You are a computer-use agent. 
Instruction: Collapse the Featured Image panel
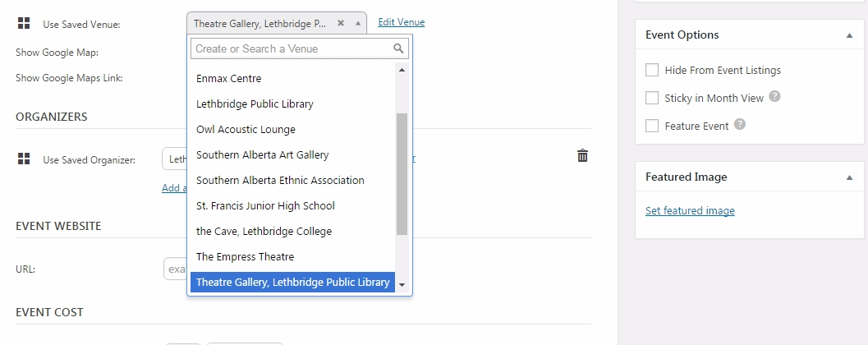pos(848,177)
